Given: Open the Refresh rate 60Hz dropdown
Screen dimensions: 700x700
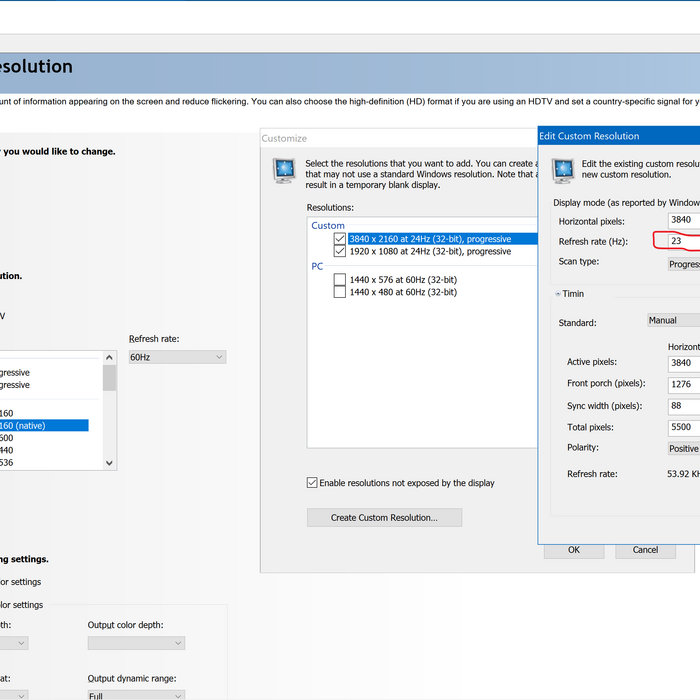Looking at the screenshot, I should pos(177,357).
